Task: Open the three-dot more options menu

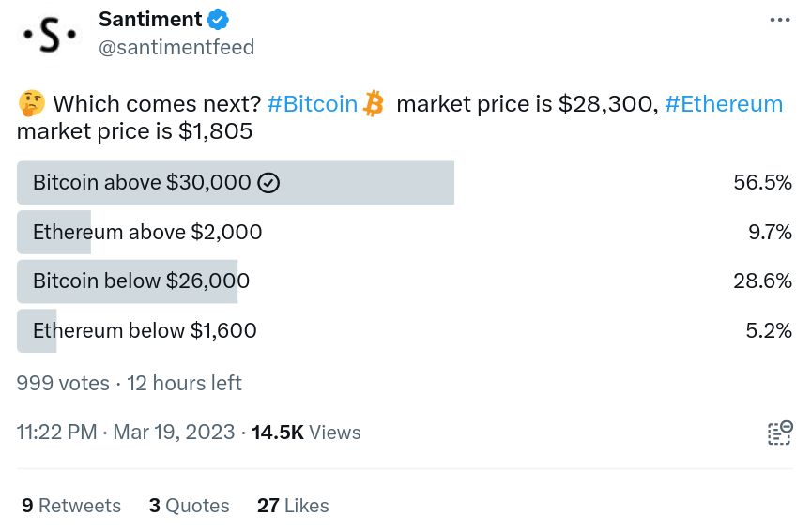Action: point(779,20)
